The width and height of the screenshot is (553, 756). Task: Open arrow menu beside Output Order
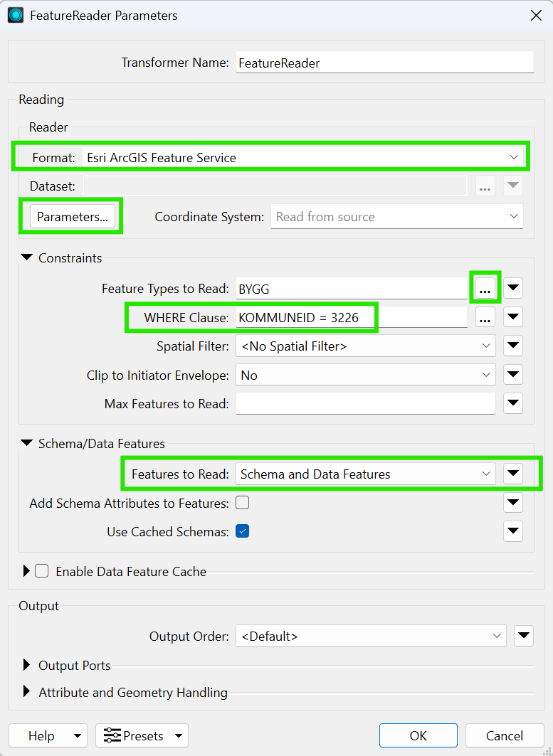(x=524, y=636)
